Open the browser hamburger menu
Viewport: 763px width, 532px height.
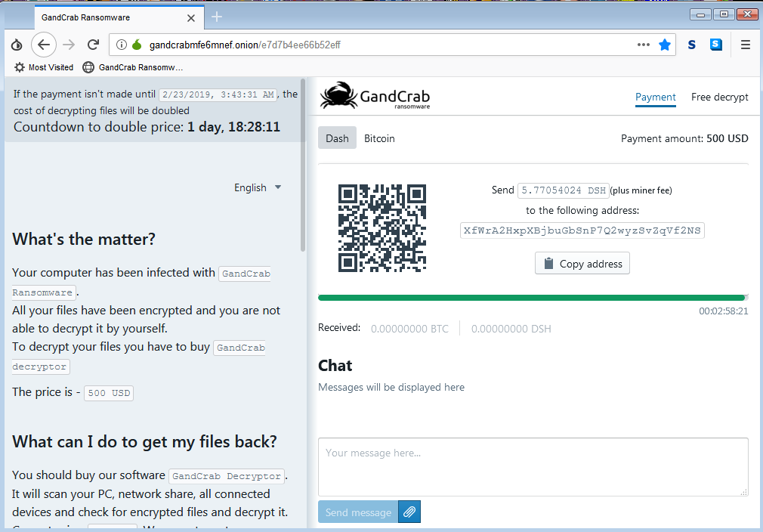(745, 45)
